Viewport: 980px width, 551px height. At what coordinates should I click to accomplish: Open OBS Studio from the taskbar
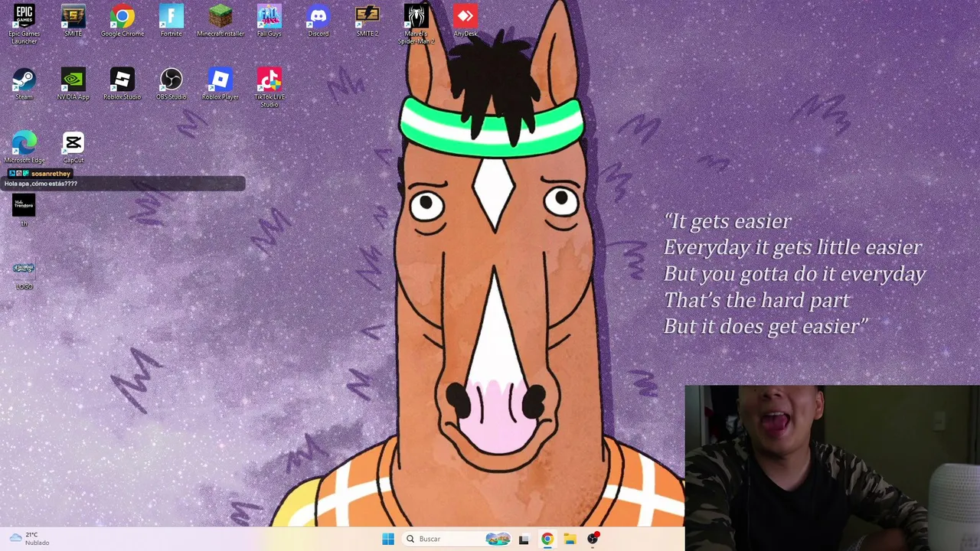593,539
